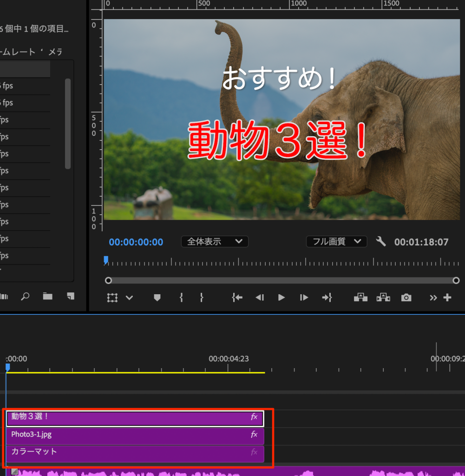Open the button editor plus icon
This screenshot has height=476, width=465.
(447, 297)
